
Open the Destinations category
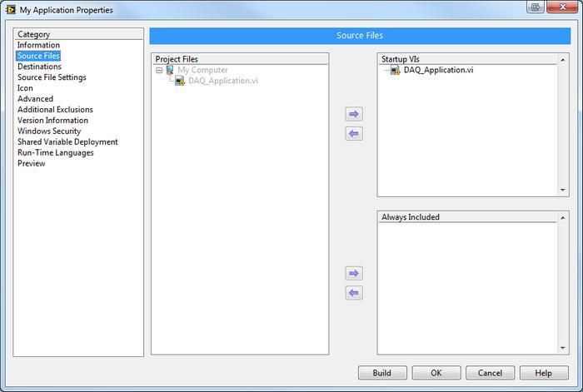[x=39, y=67]
